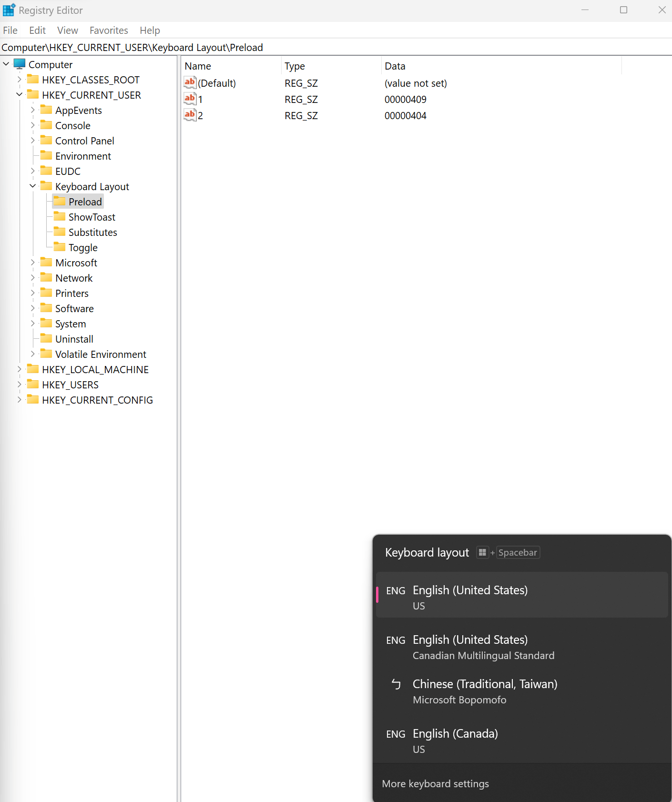This screenshot has width=672, height=802.
Task: Click the AppEvents folder icon
Action: [x=46, y=110]
